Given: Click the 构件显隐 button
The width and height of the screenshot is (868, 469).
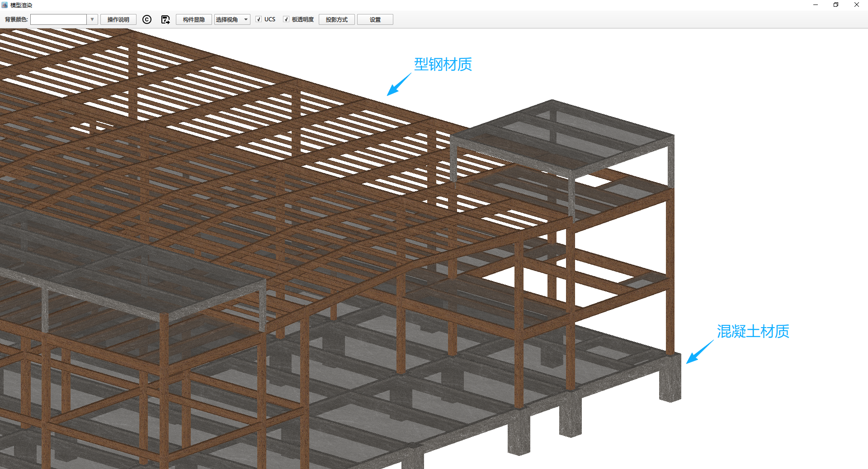Looking at the screenshot, I should (194, 19).
